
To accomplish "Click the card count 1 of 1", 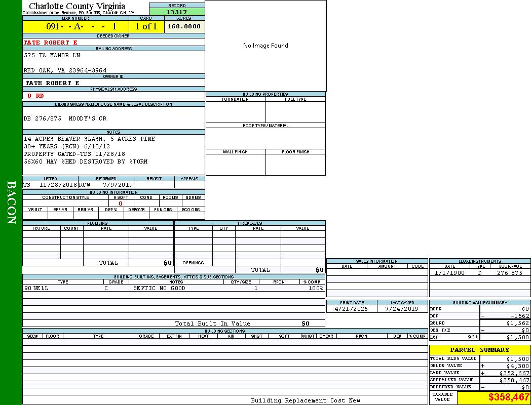I will [146, 27].
